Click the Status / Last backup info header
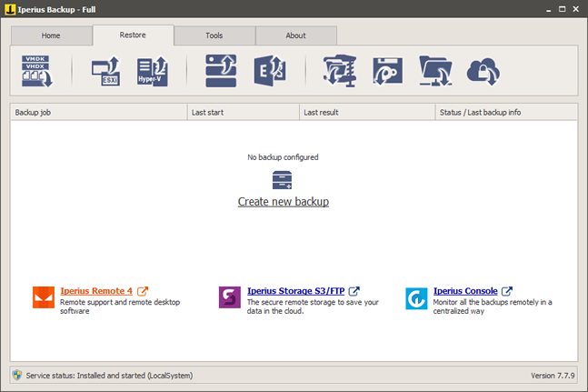The width and height of the screenshot is (588, 392). (x=506, y=112)
